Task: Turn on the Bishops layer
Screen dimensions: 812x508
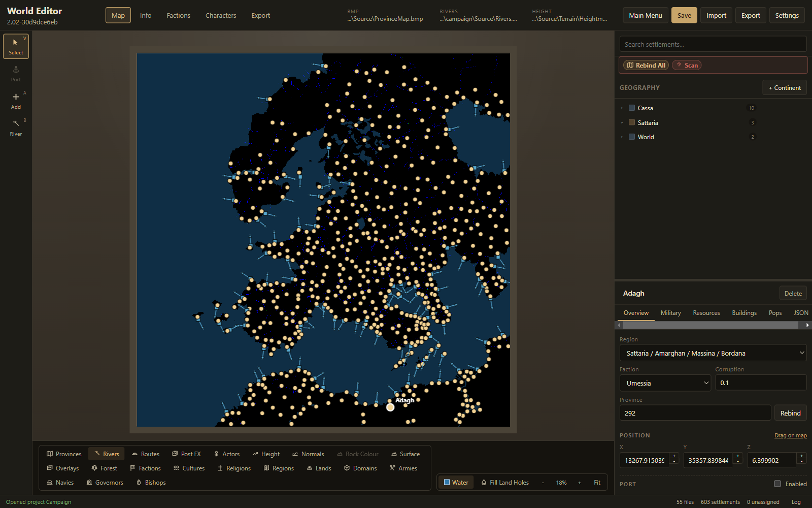Action: 151,483
